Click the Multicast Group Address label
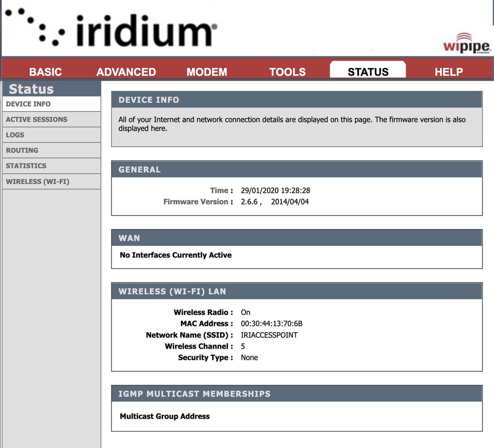The image size is (494, 448). 165,416
